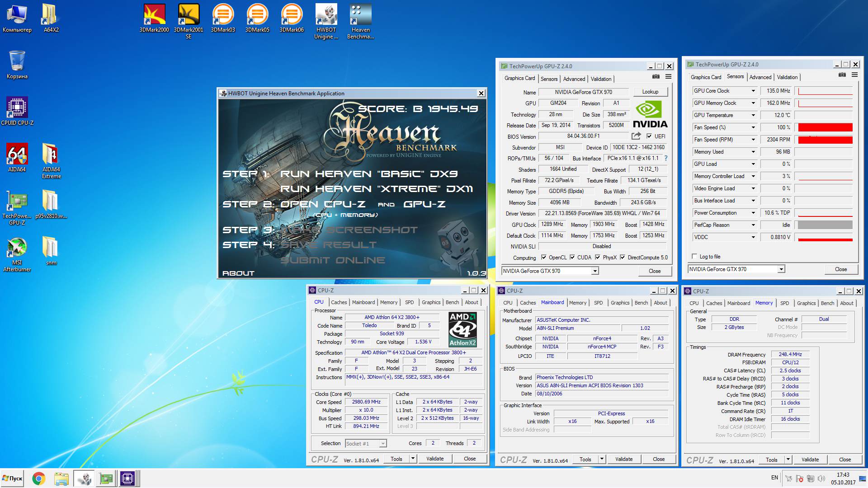Image resolution: width=868 pixels, height=488 pixels.
Task: Click Close in the GPU-Z Sensors window
Action: pyautogui.click(x=841, y=269)
